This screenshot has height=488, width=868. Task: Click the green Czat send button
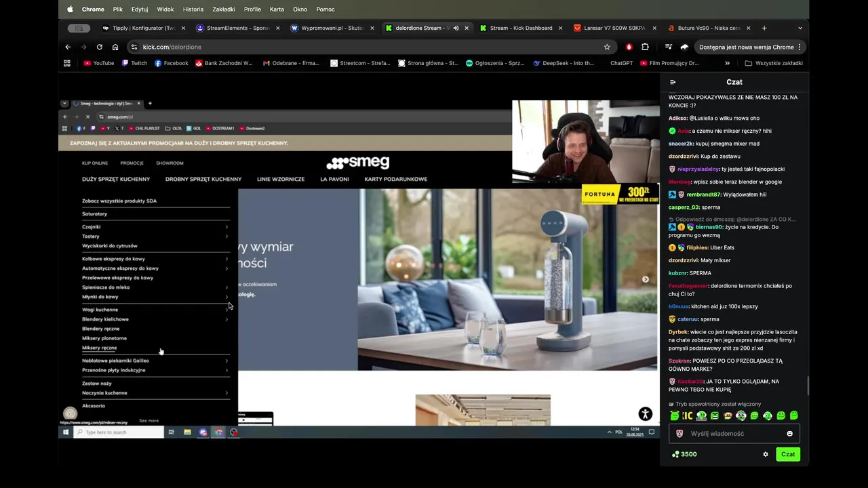coord(788,454)
